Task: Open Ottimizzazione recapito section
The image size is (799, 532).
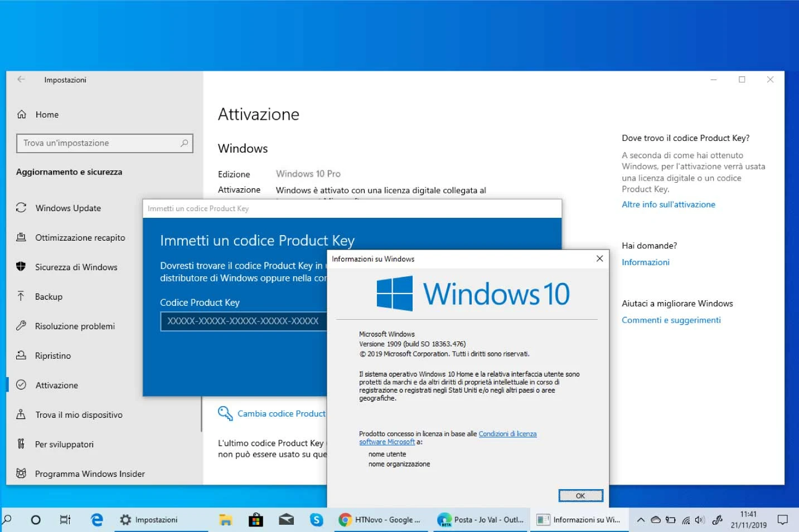Action: 80,237
